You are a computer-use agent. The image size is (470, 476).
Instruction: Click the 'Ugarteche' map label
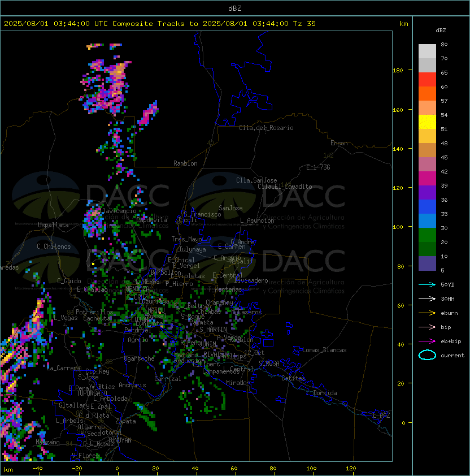[x=140, y=358]
